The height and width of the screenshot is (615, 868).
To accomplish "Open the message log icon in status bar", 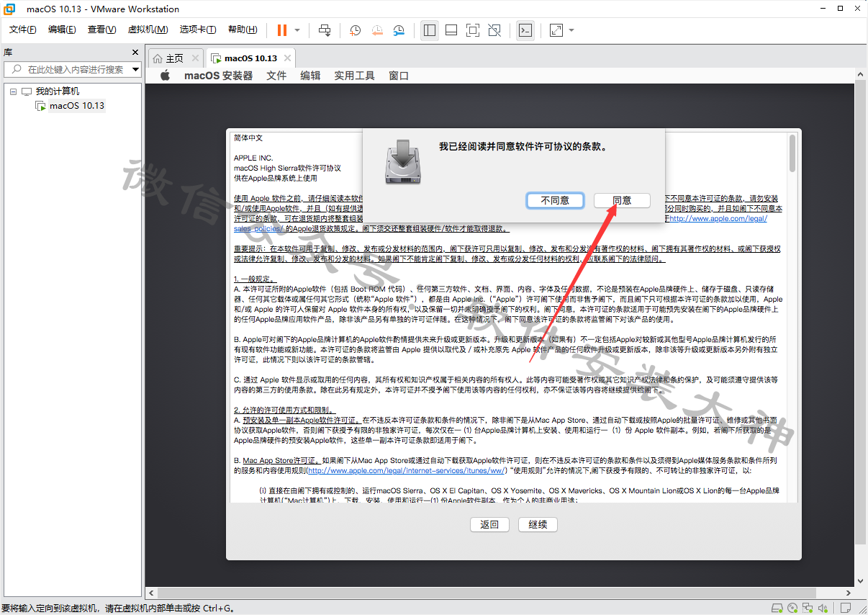I will 846,609.
